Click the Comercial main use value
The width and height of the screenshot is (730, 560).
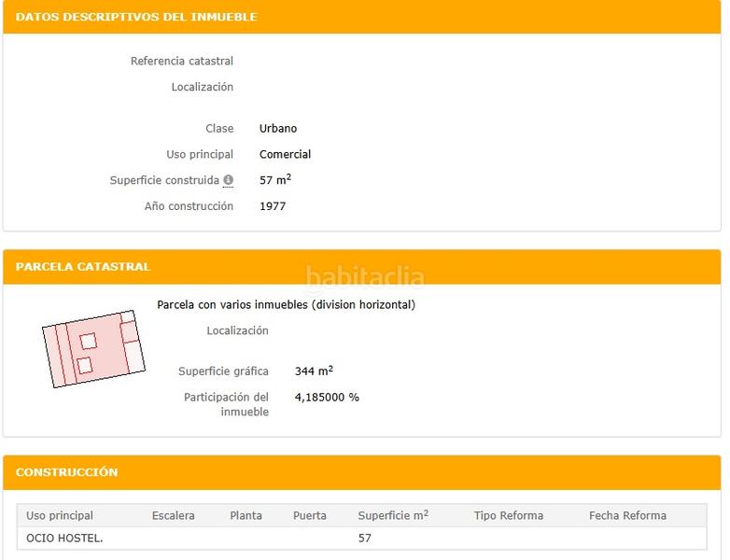pos(285,154)
